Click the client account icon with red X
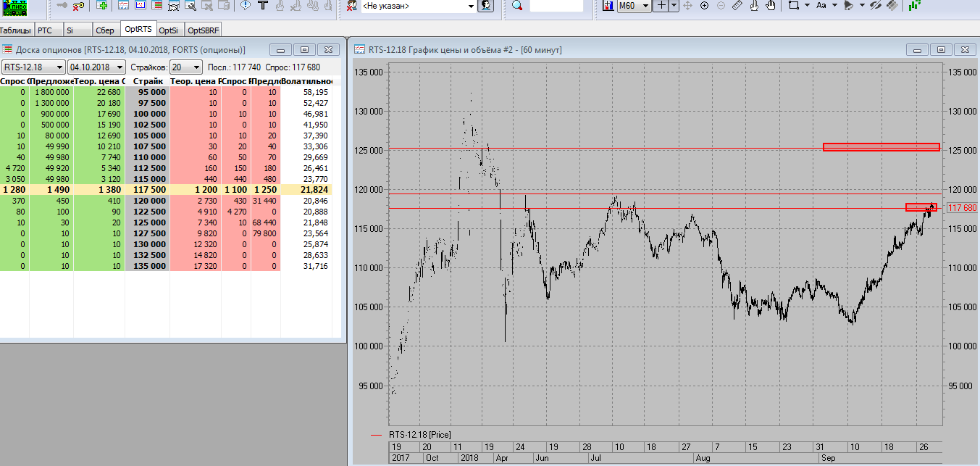 [x=351, y=5]
